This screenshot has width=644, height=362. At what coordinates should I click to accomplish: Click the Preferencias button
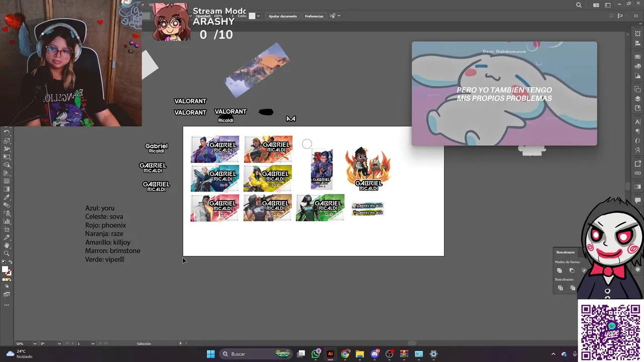(x=314, y=16)
